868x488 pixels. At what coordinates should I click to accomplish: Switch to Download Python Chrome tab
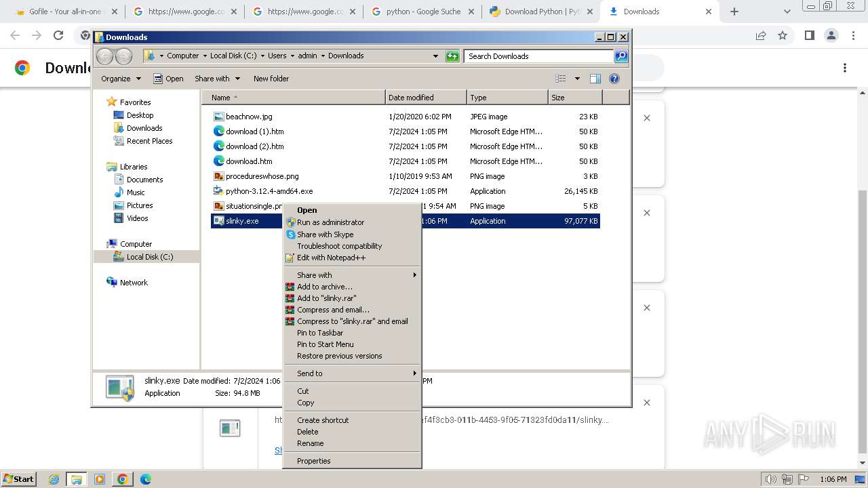coord(540,12)
